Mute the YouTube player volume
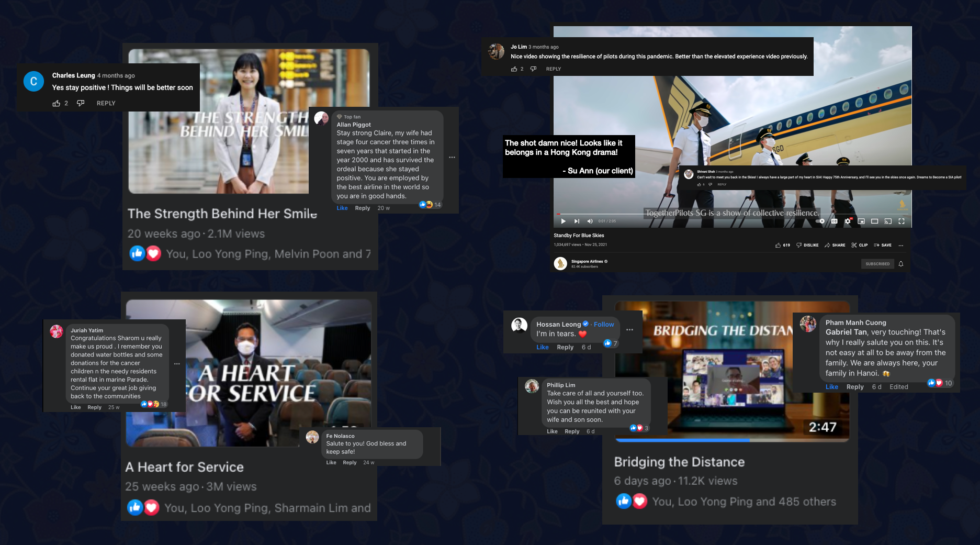Screen dimensions: 980x545 [590, 221]
